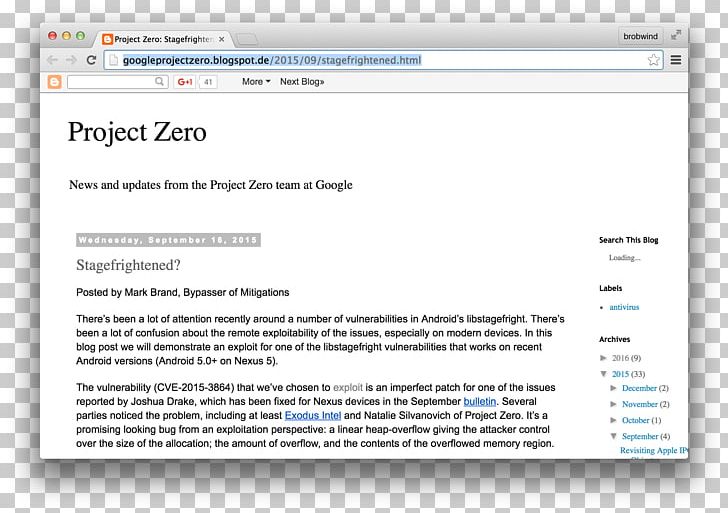Collapse the 2015 archive list
The image size is (728, 513).
point(604,374)
